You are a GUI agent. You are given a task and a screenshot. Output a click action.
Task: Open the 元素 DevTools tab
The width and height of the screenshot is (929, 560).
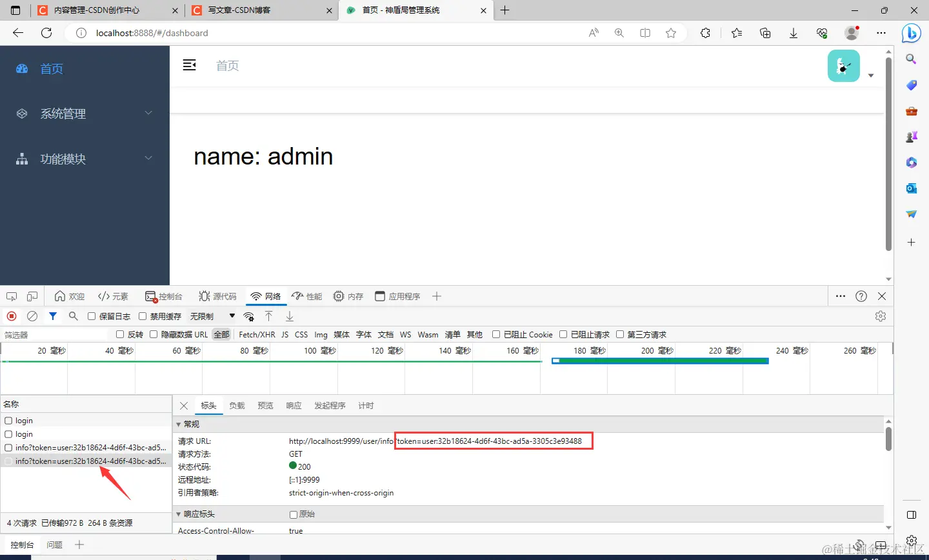pos(113,296)
